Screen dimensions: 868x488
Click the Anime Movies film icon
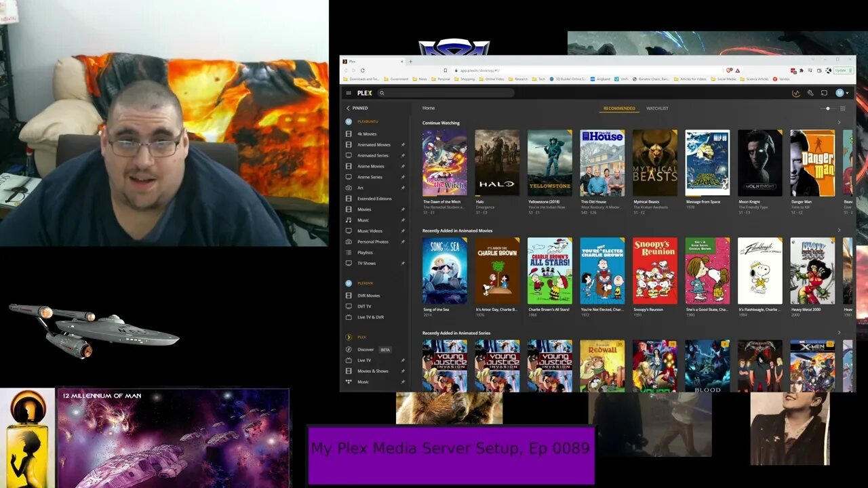click(349, 166)
